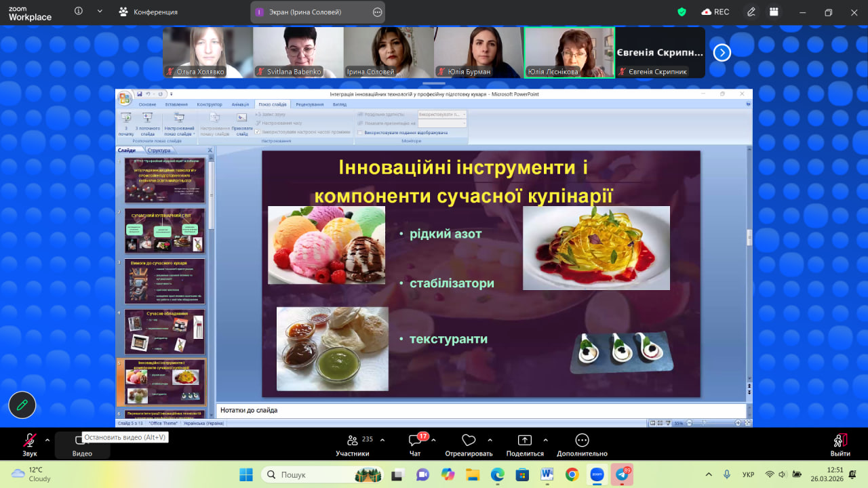The width and height of the screenshot is (868, 488).
Task: Click the Поделиться share screen icon
Action: [x=525, y=441]
